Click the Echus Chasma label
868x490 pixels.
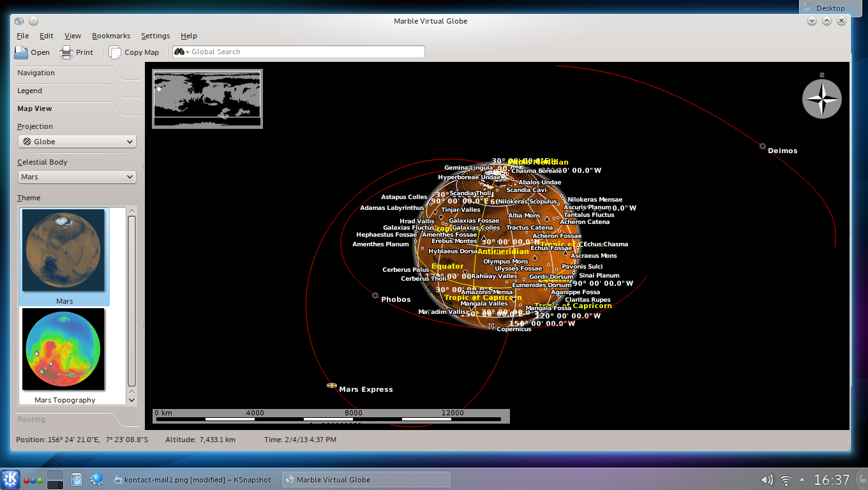[606, 244]
